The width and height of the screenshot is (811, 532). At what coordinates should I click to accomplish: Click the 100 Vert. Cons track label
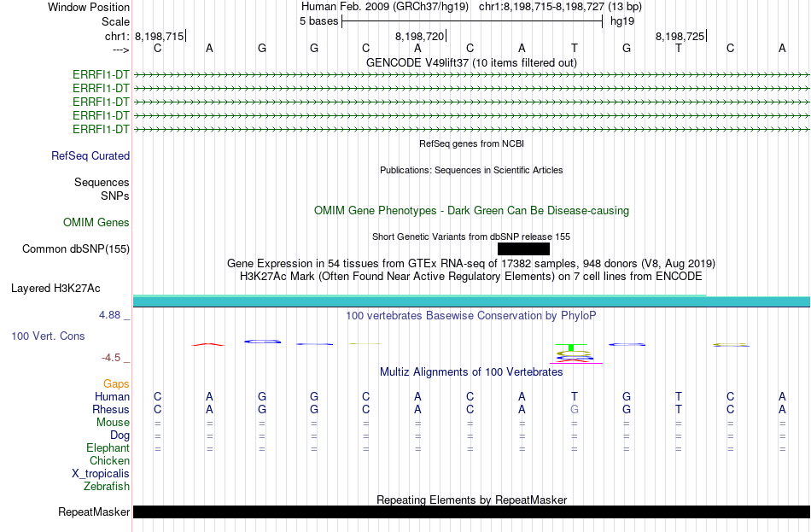(x=48, y=336)
